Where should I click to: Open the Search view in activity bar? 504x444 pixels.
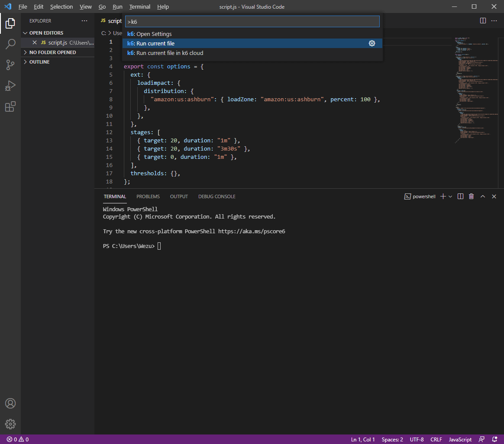[x=10, y=44]
